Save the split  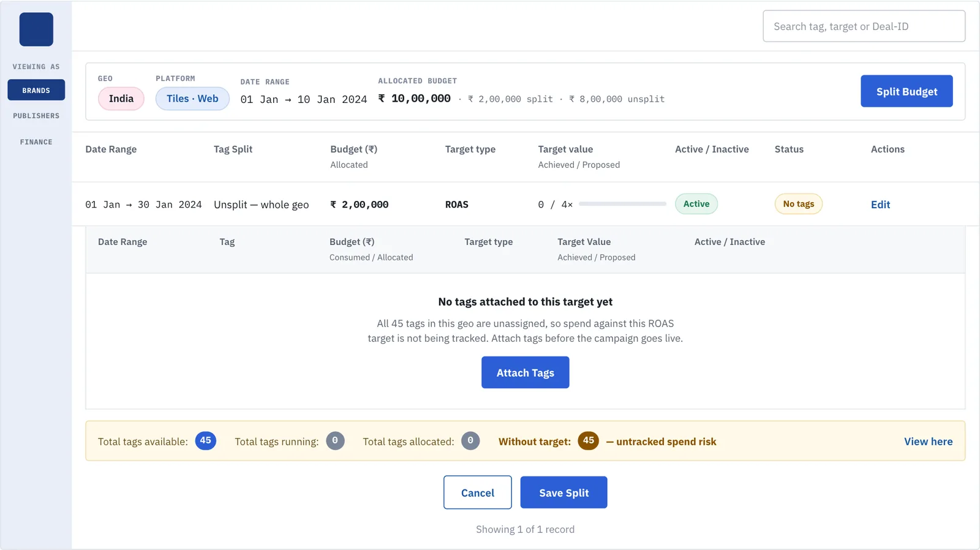[564, 492]
